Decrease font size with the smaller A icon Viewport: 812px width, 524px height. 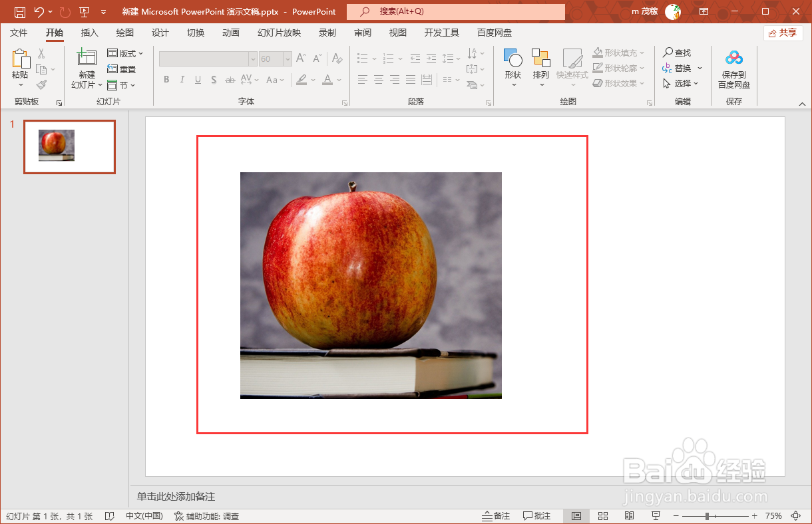click(317, 59)
